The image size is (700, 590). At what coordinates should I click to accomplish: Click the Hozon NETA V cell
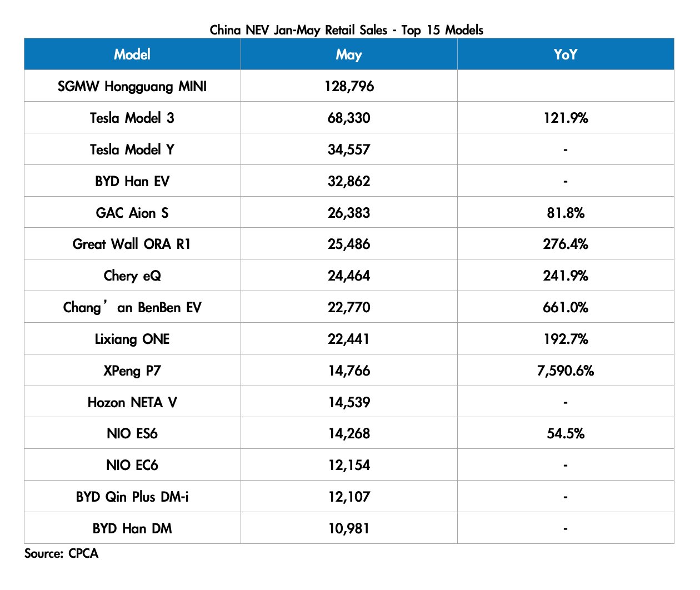tap(132, 402)
